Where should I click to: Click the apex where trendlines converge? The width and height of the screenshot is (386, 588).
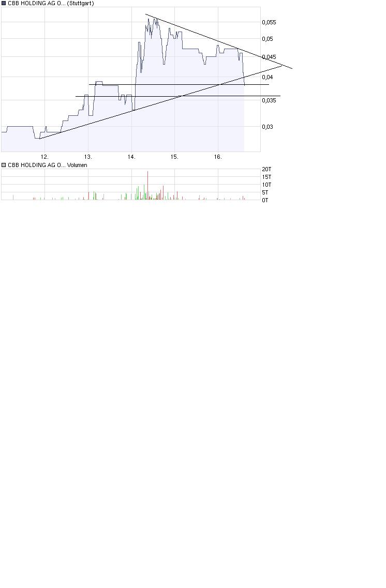coord(281,65)
